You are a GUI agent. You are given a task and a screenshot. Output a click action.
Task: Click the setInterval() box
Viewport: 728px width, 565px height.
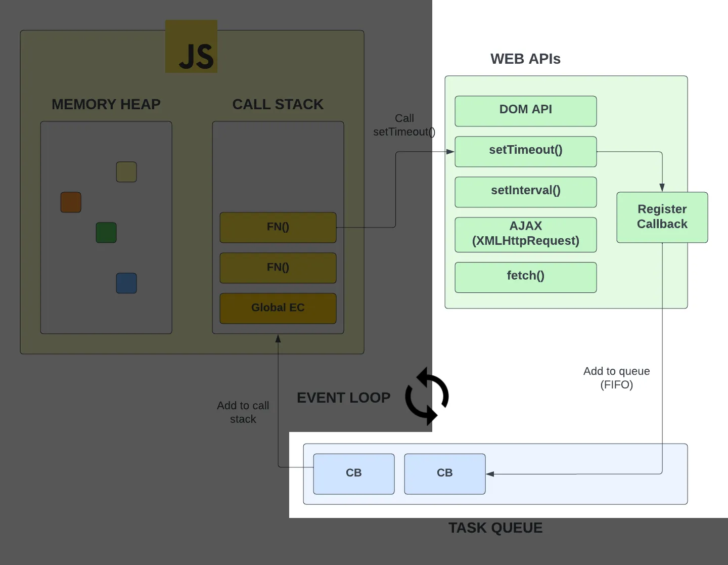click(x=525, y=192)
